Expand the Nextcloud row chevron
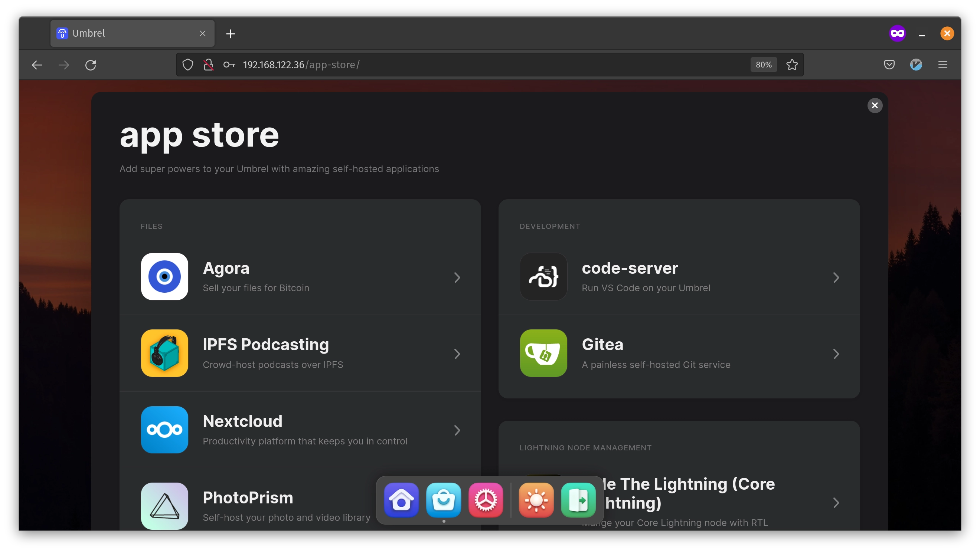 [457, 431]
